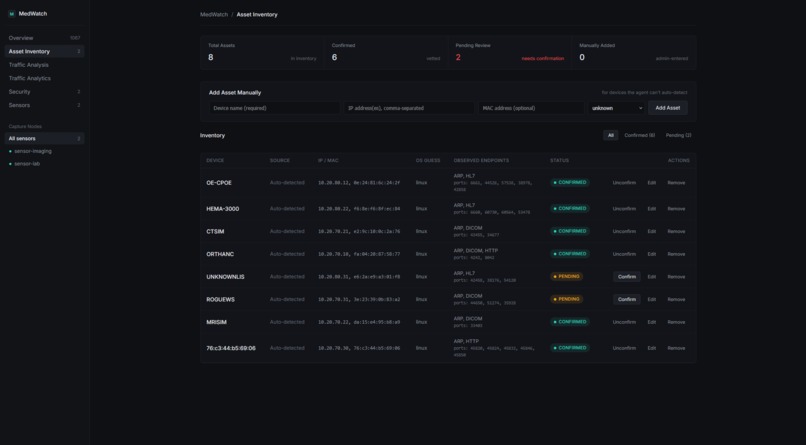This screenshot has width=806, height=445.
Task: Click the DEVICE column header
Action: (215, 160)
